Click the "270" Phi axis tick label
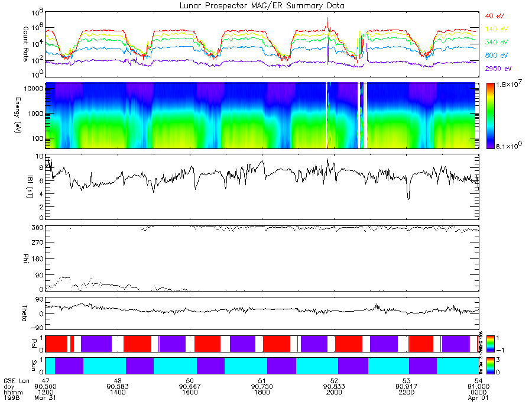The width and height of the screenshot is (532, 414). coord(38,242)
